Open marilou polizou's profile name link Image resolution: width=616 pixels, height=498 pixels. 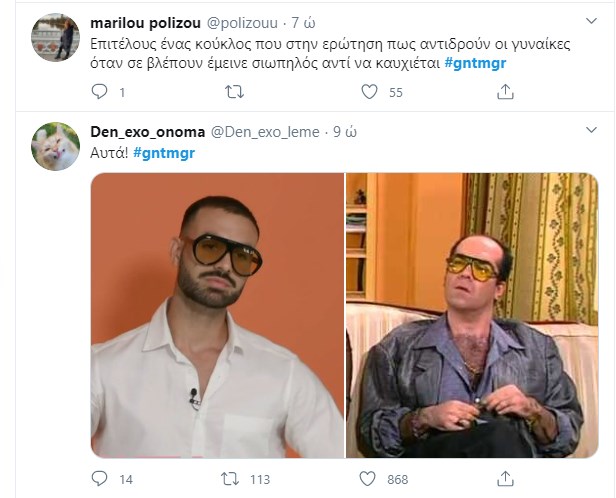pyautogui.click(x=145, y=22)
